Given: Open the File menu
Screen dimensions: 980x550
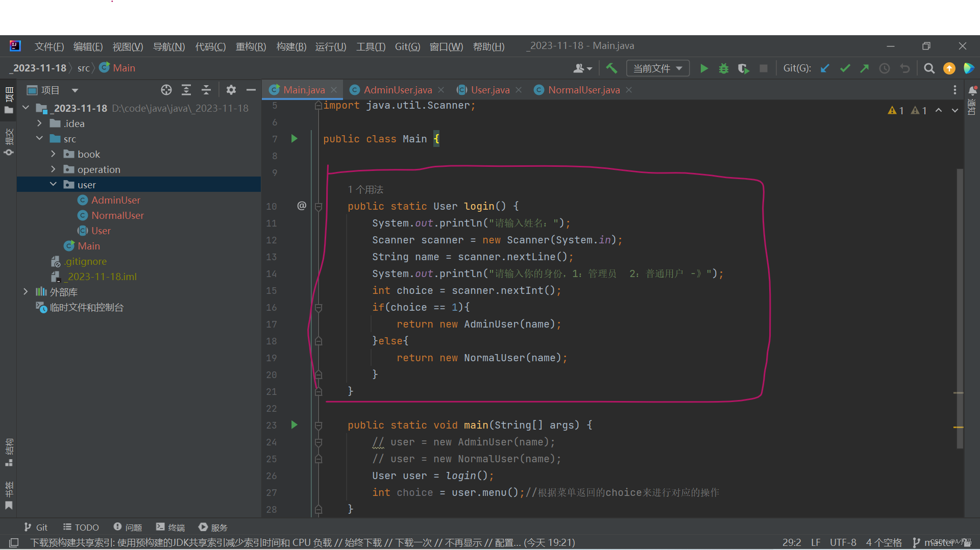Looking at the screenshot, I should click(49, 46).
